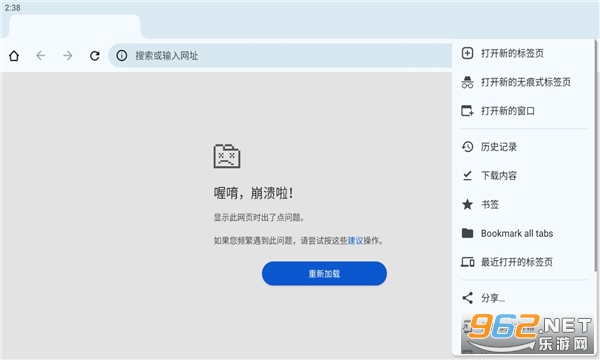
Task: Focus the 搜索或输入网址 address field
Action: (281, 56)
